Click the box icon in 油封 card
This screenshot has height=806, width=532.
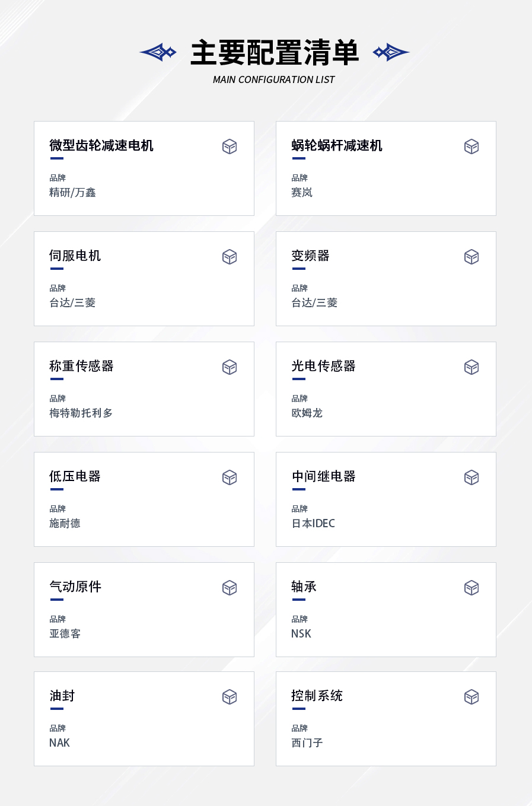point(230,697)
